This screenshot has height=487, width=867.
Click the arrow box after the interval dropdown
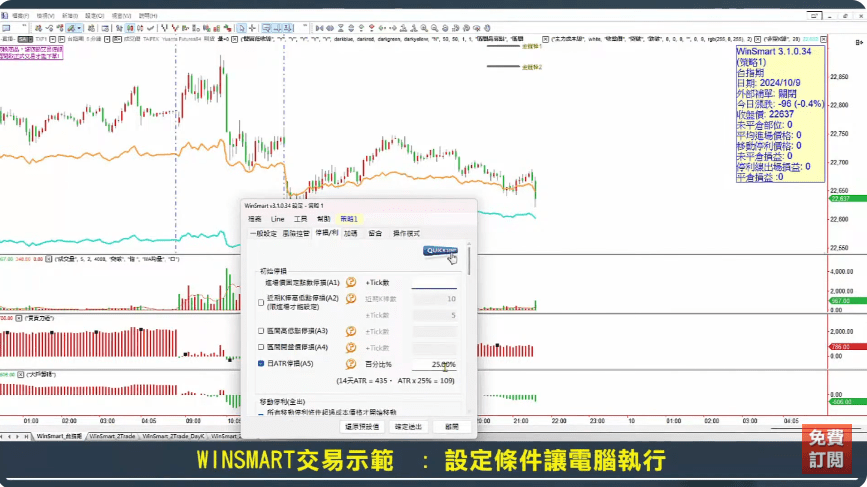click(117, 39)
